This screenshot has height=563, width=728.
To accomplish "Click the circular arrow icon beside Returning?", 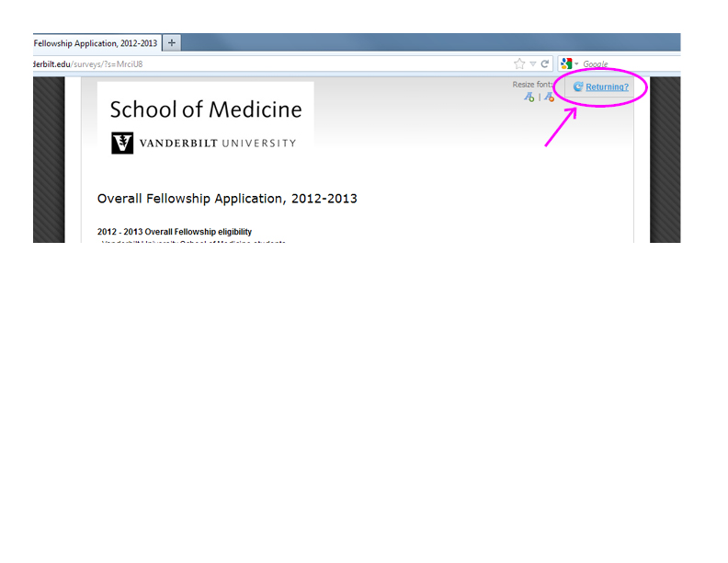I will 578,87.
